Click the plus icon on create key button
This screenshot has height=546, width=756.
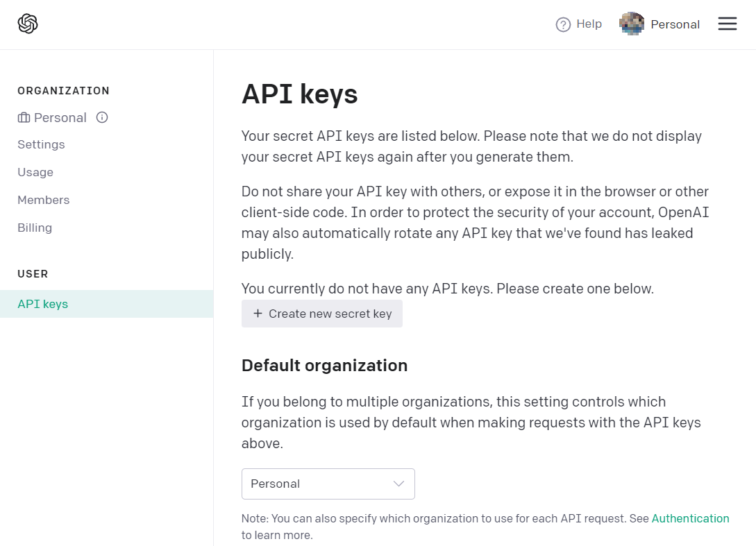coord(258,314)
